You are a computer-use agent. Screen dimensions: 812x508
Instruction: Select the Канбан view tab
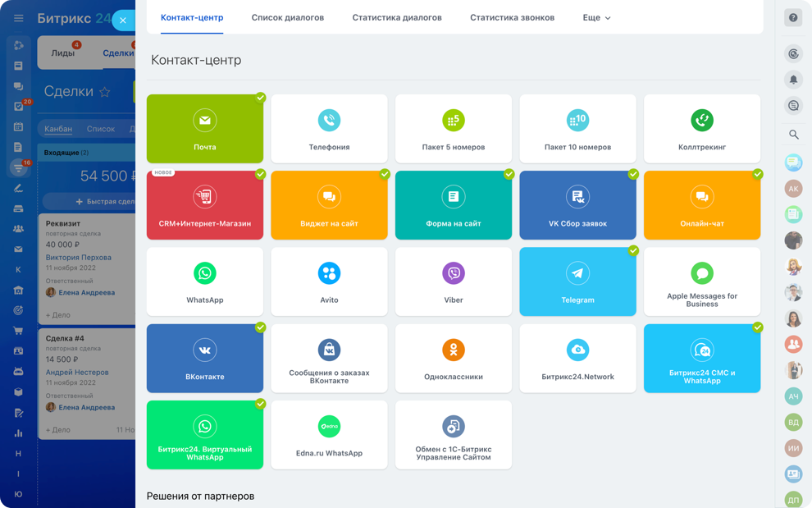tap(58, 129)
